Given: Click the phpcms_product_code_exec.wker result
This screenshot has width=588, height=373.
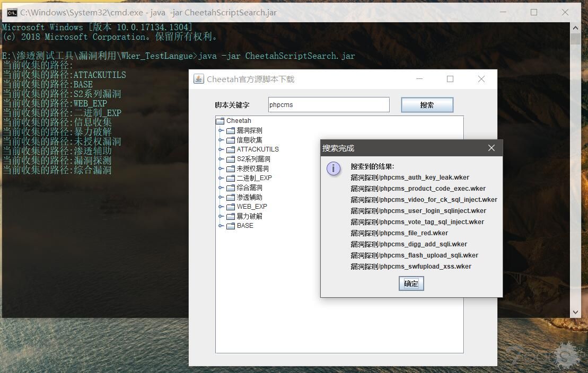Looking at the screenshot, I should [418, 189].
